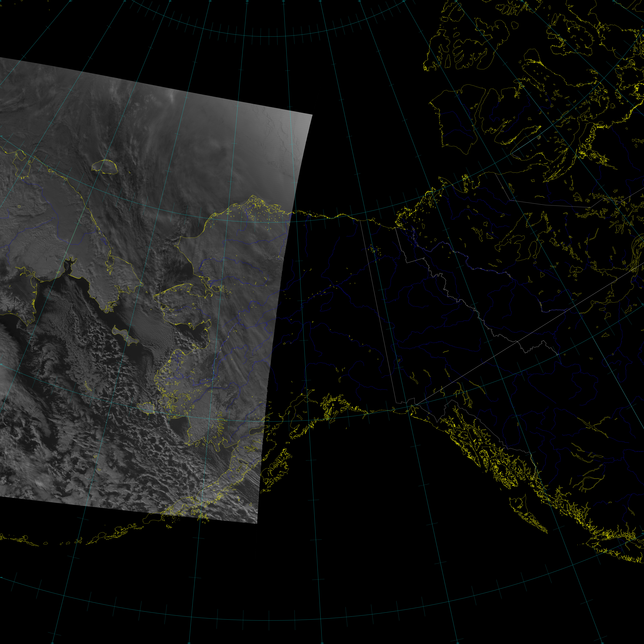Click the 180E longitude label

[170, 1]
